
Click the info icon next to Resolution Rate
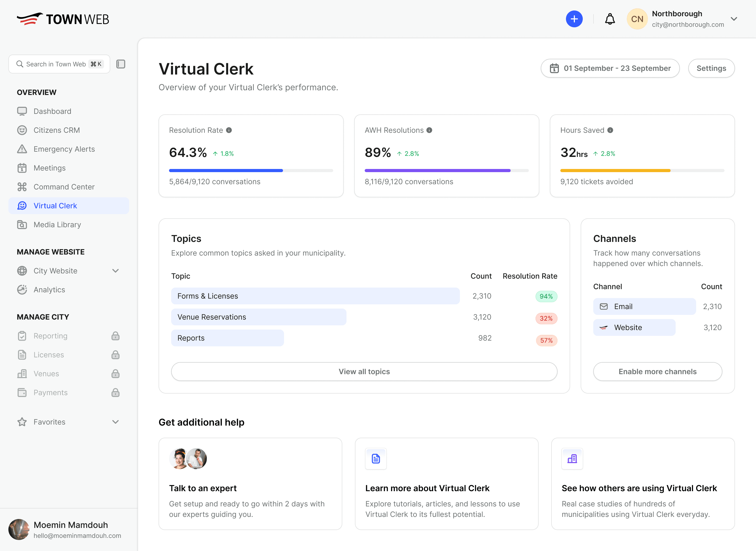point(229,130)
